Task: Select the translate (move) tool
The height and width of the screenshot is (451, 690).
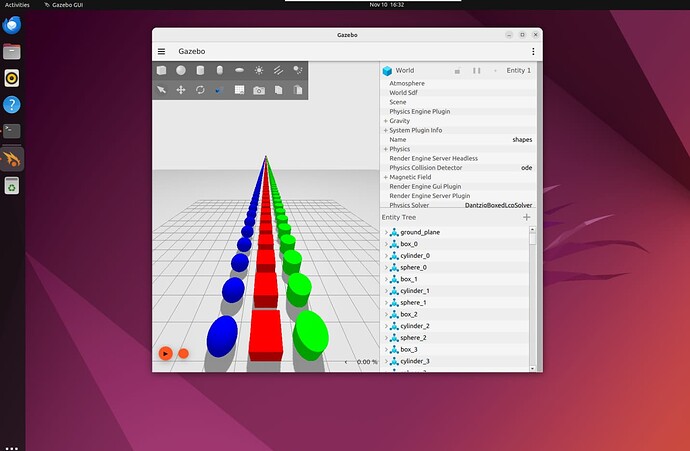Action: 181,90
